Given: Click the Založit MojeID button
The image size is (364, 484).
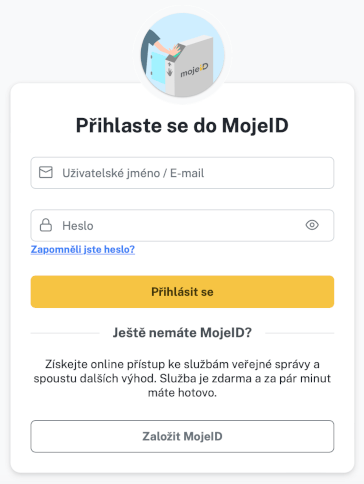Looking at the screenshot, I should click(x=182, y=436).
